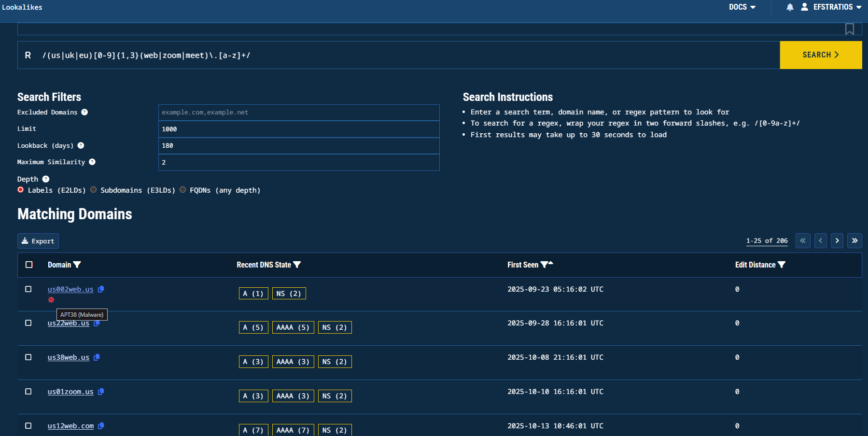
Task: Jump to last results page
Action: pyautogui.click(x=854, y=240)
